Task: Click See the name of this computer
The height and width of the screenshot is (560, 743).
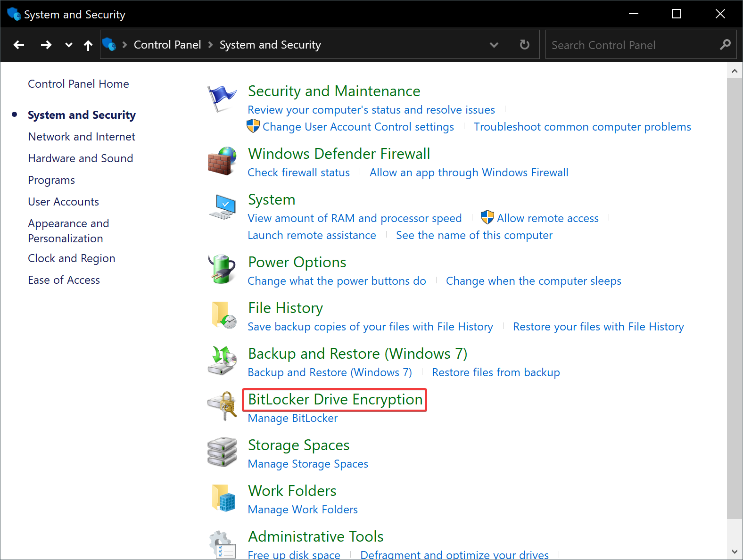Action: coord(474,235)
